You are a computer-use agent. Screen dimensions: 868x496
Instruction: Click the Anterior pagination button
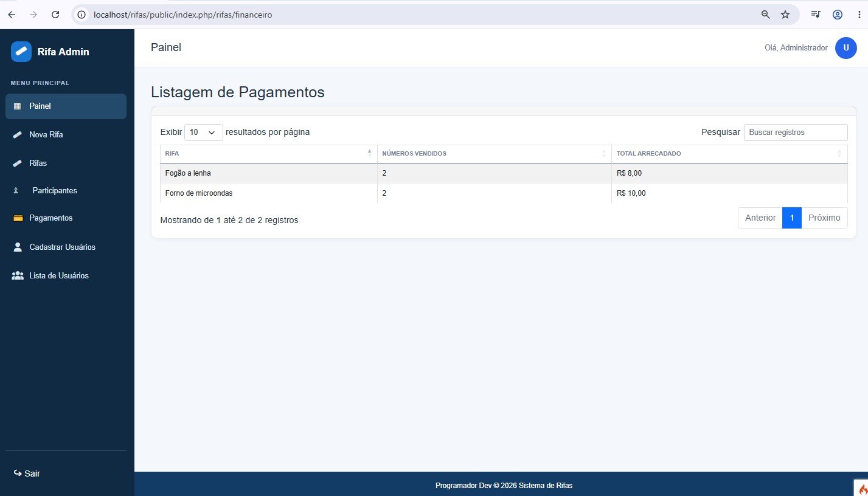point(760,218)
